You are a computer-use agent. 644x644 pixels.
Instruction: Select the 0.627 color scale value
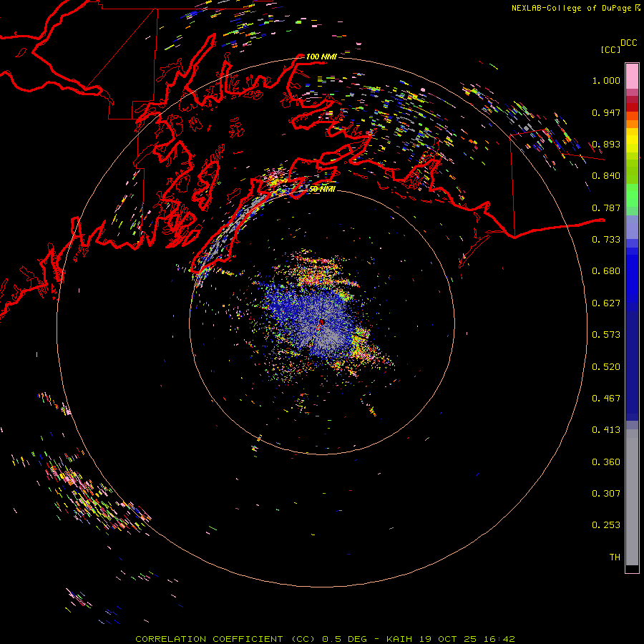[x=606, y=303]
